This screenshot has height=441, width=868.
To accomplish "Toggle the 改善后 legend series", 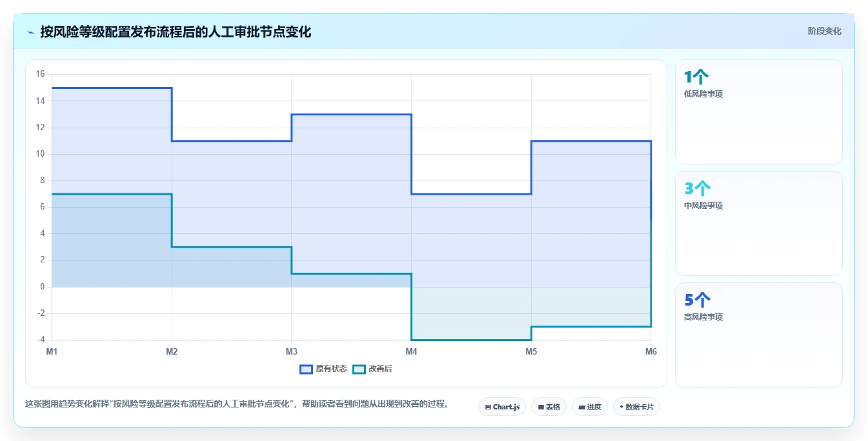I will 372,369.
